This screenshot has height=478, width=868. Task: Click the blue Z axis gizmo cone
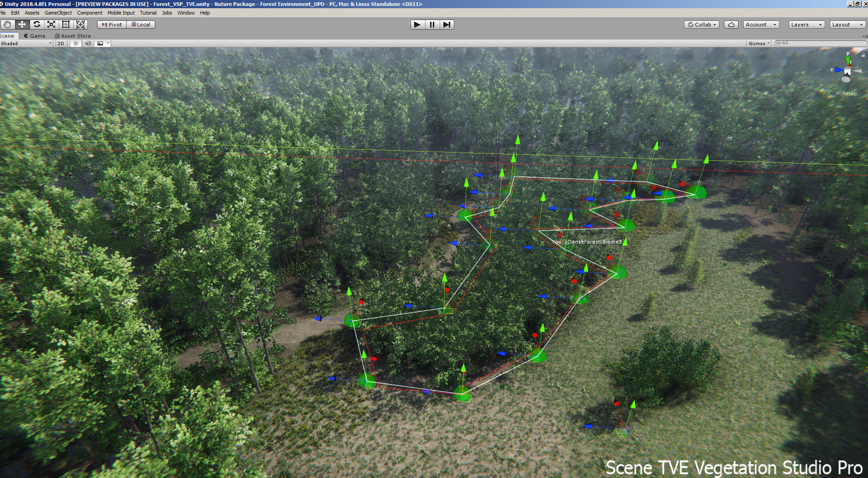[838, 70]
